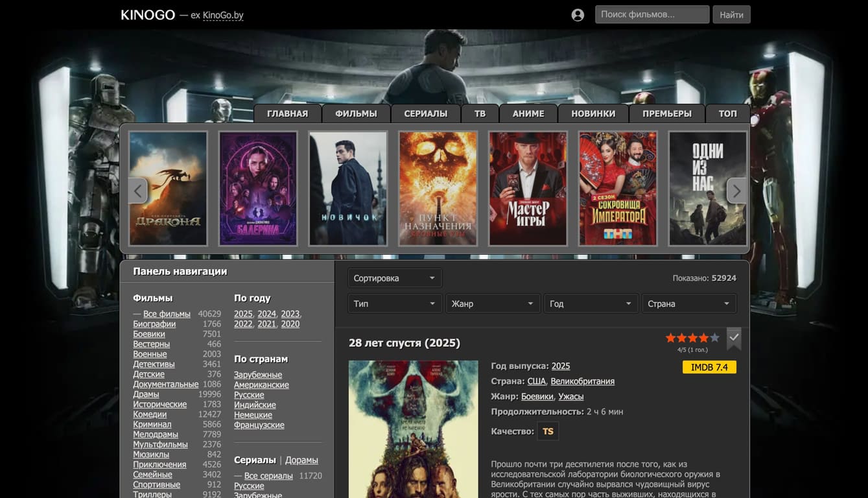Open Все сериалы link
The height and width of the screenshot is (498, 868).
[x=268, y=476]
